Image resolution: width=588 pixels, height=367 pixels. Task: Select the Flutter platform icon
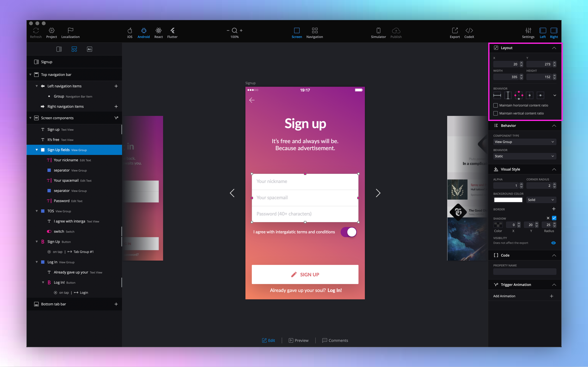click(172, 33)
